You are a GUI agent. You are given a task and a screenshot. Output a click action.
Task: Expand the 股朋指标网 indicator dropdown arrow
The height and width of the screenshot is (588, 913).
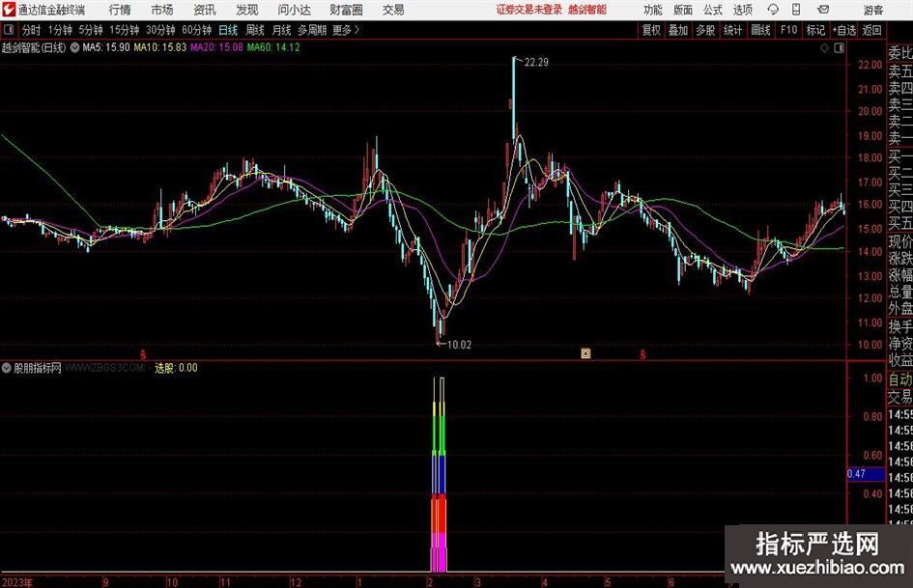7,368
